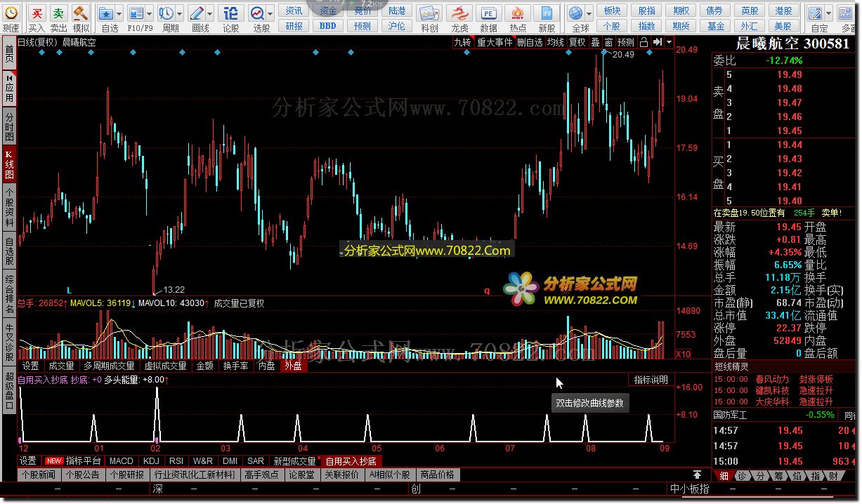
Task: Open the 选股 stock picker icon
Action: click(257, 13)
